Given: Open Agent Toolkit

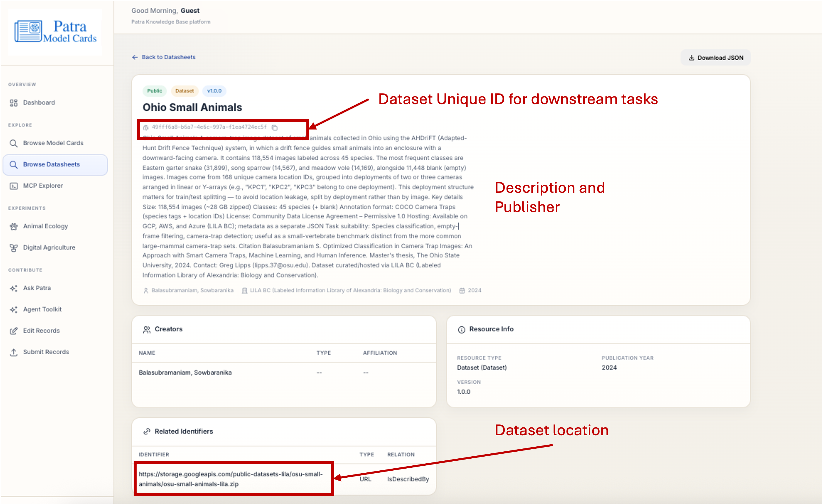Looking at the screenshot, I should [x=55, y=309].
